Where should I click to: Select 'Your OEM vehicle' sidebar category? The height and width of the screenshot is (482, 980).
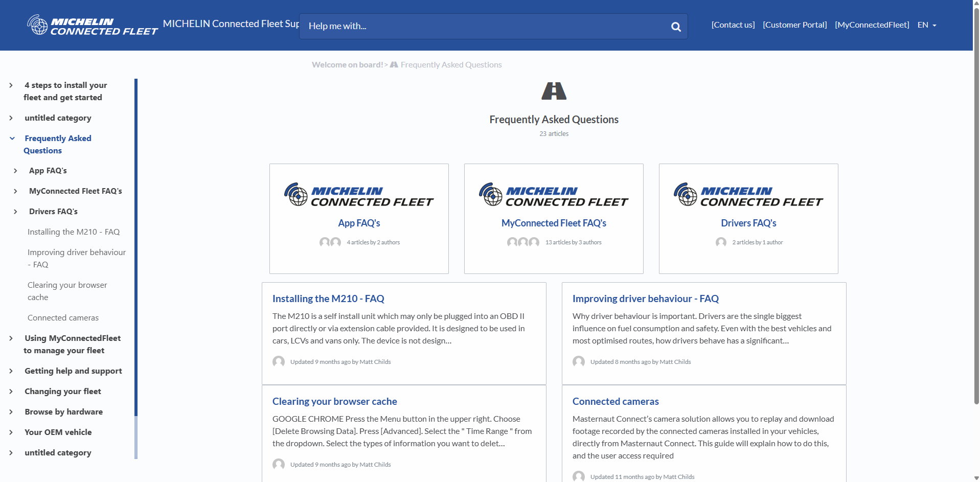point(58,432)
